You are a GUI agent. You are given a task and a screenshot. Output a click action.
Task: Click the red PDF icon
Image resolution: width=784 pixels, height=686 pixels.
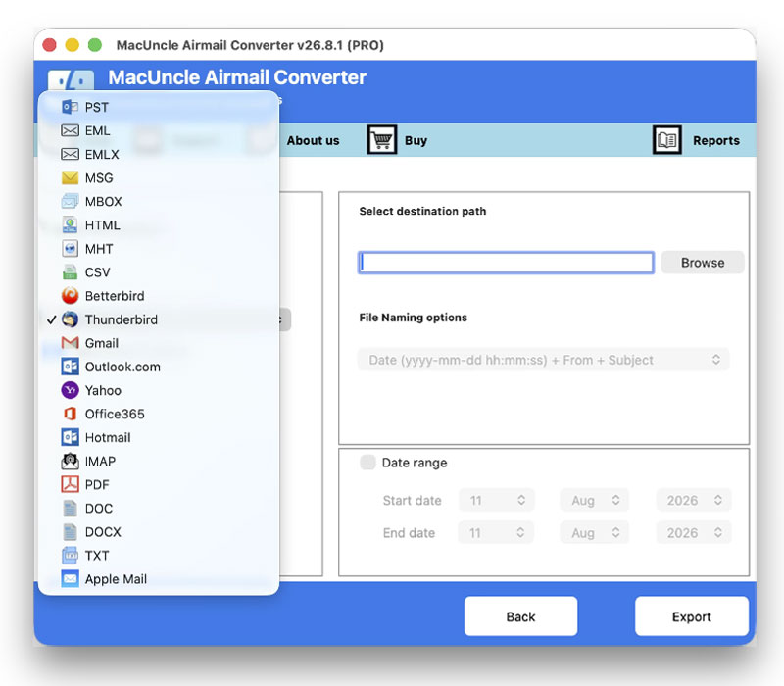[x=70, y=484]
